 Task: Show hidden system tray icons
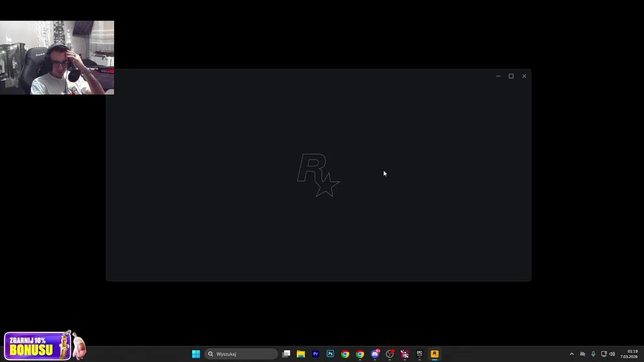[572, 354]
